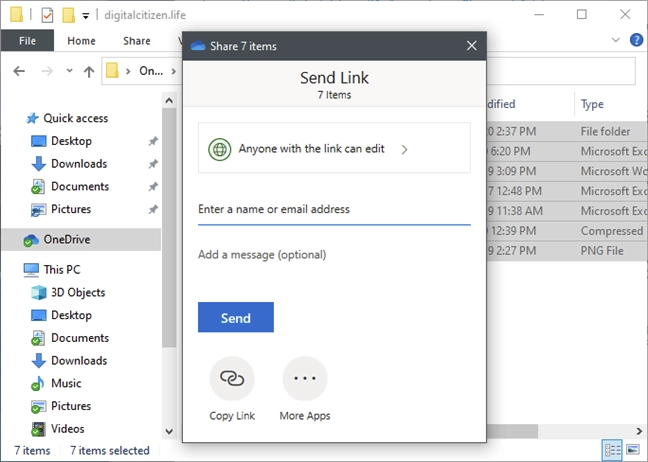The height and width of the screenshot is (462, 648).
Task: Change 'Anyone with the link can edit' setting
Action: [334, 148]
